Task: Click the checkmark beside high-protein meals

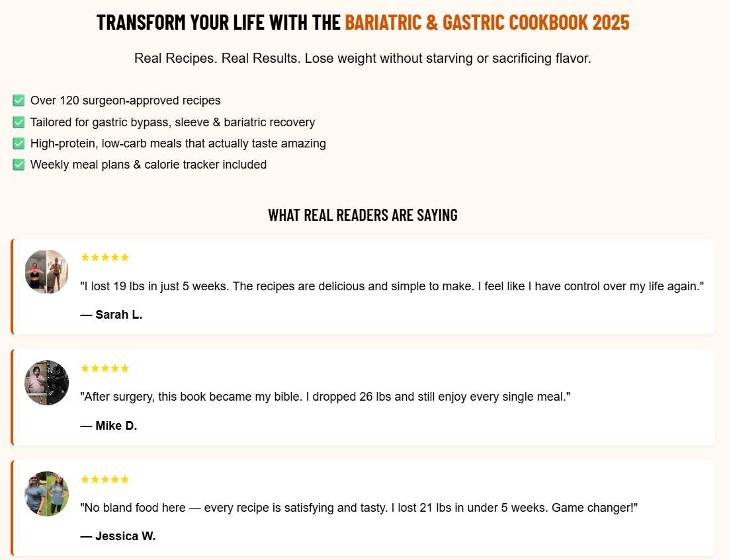Action: coord(19,143)
